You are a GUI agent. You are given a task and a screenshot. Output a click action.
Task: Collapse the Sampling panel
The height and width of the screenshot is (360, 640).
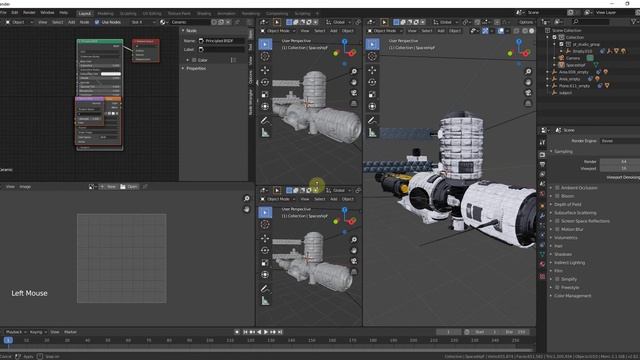[x=564, y=151]
